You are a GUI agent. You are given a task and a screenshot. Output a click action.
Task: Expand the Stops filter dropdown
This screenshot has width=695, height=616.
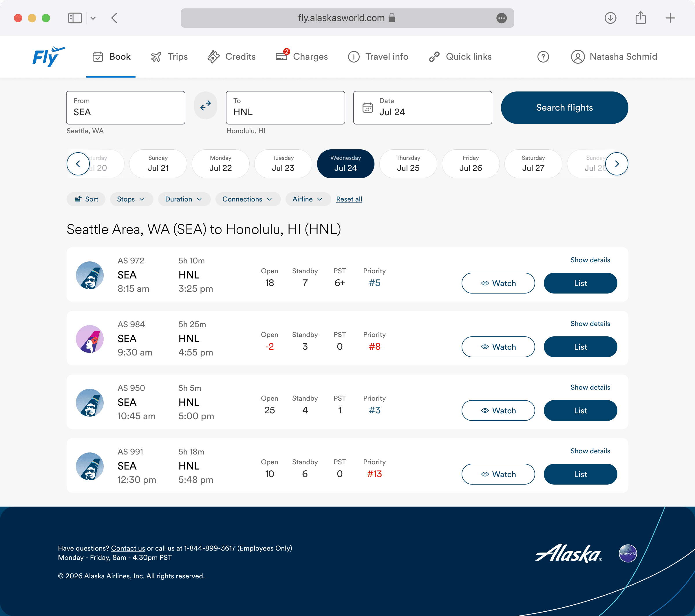(x=131, y=199)
